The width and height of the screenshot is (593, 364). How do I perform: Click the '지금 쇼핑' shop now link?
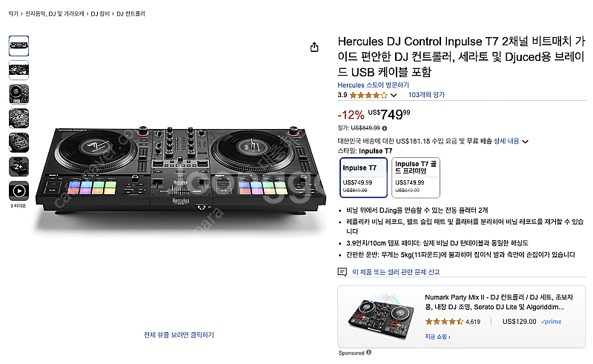pyautogui.click(x=438, y=337)
